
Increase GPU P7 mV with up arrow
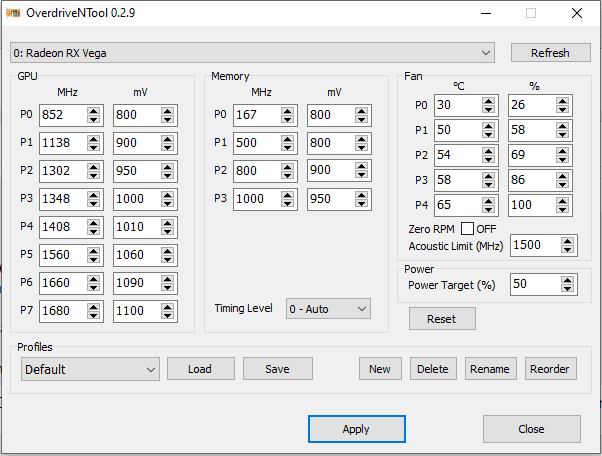[167, 307]
